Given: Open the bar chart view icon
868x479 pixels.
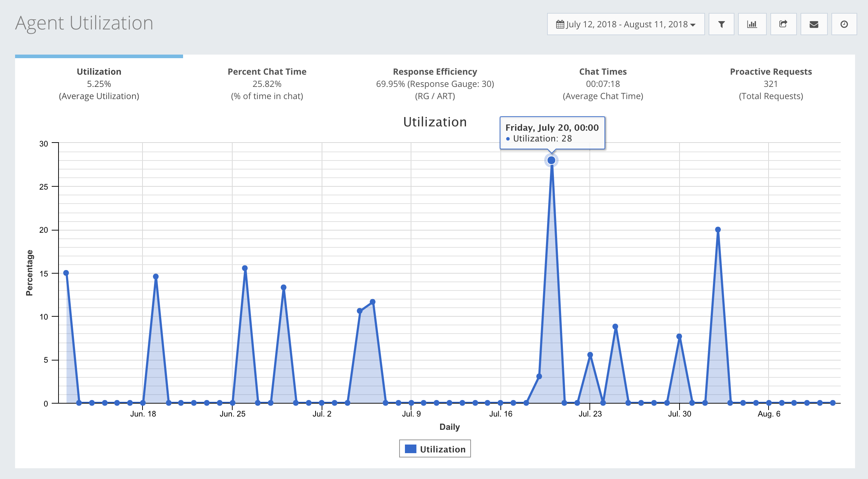Looking at the screenshot, I should click(752, 24).
